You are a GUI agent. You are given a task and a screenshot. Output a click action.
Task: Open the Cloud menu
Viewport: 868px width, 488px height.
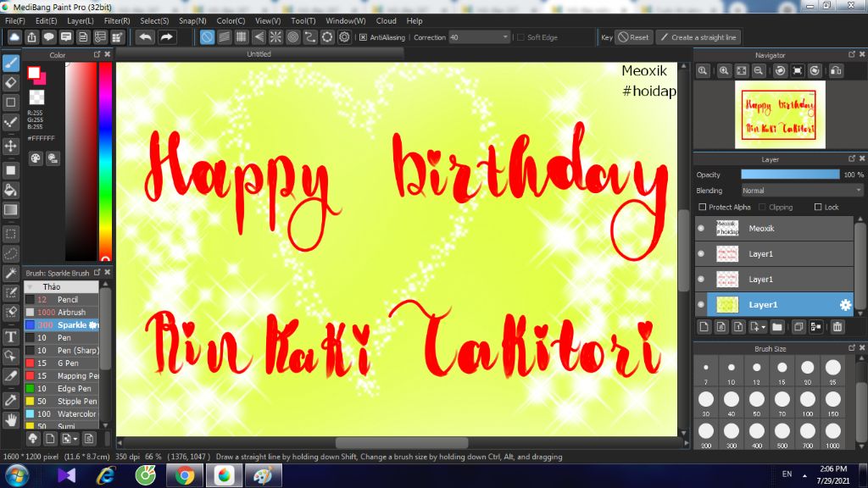coord(386,21)
